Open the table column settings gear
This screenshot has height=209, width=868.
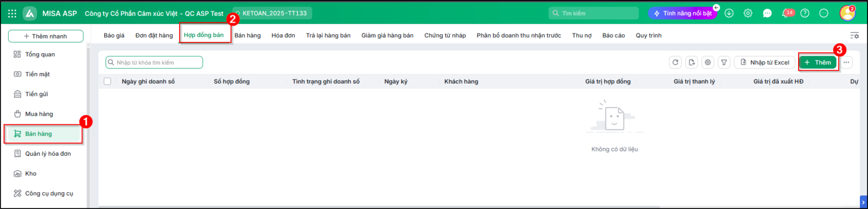(708, 62)
